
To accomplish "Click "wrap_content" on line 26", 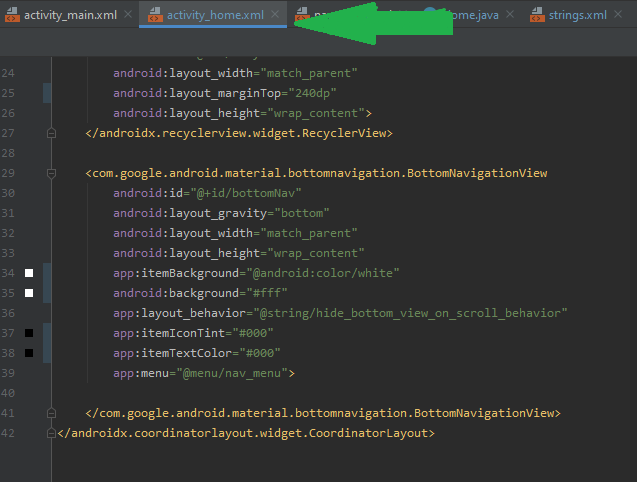I will (316, 113).
